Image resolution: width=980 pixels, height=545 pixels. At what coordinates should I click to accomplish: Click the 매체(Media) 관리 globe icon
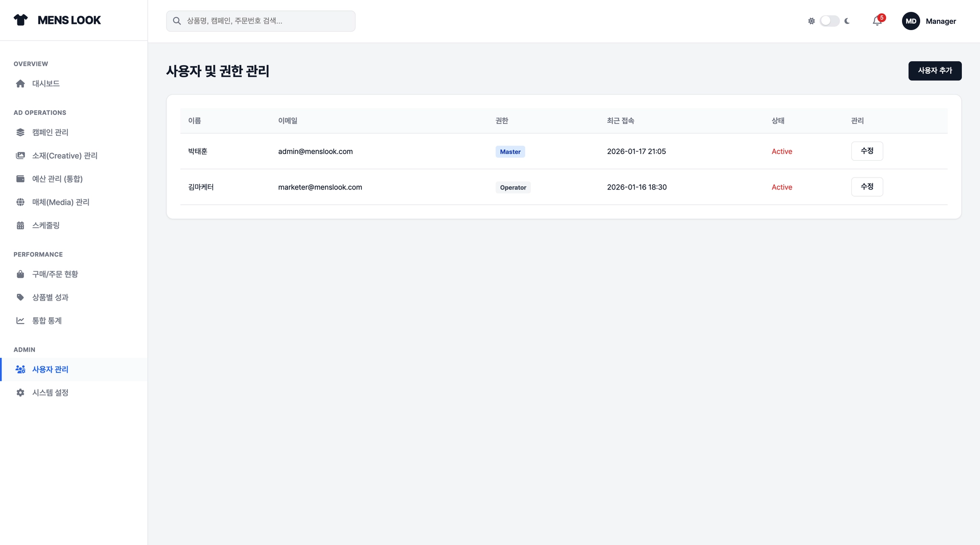[x=20, y=202]
